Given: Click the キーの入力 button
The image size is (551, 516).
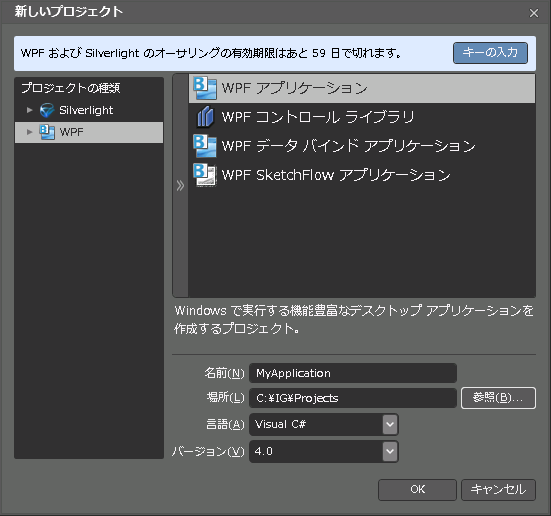Looking at the screenshot, I should coord(490,53).
